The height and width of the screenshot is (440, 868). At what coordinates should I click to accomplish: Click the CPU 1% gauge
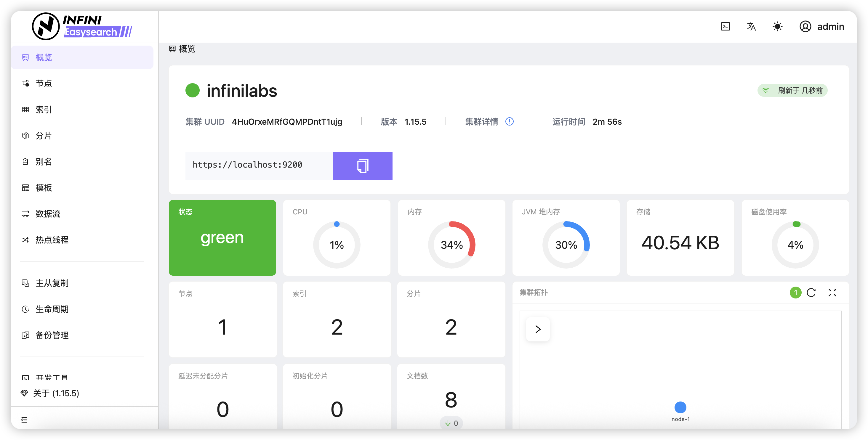[337, 244]
